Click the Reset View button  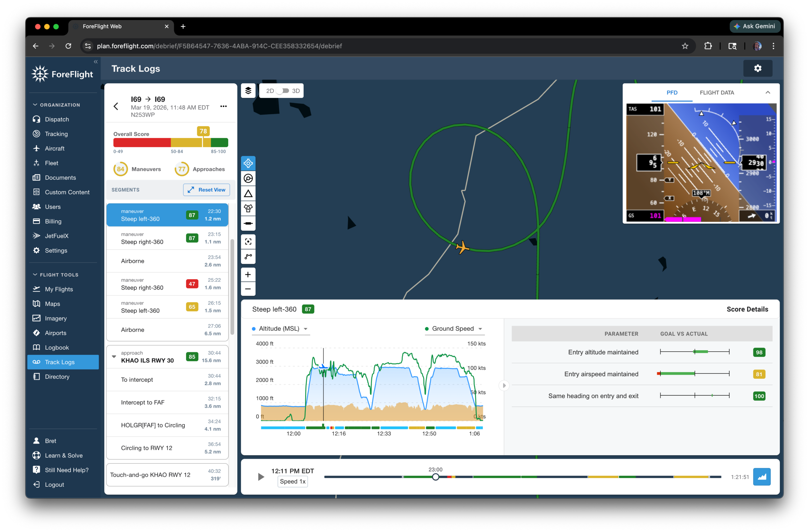pyautogui.click(x=206, y=190)
